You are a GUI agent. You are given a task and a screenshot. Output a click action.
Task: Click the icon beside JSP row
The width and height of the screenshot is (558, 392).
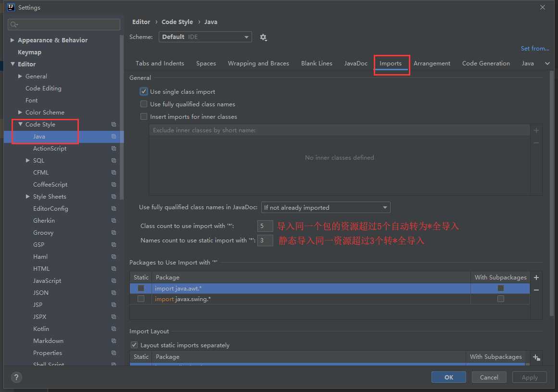coord(114,305)
